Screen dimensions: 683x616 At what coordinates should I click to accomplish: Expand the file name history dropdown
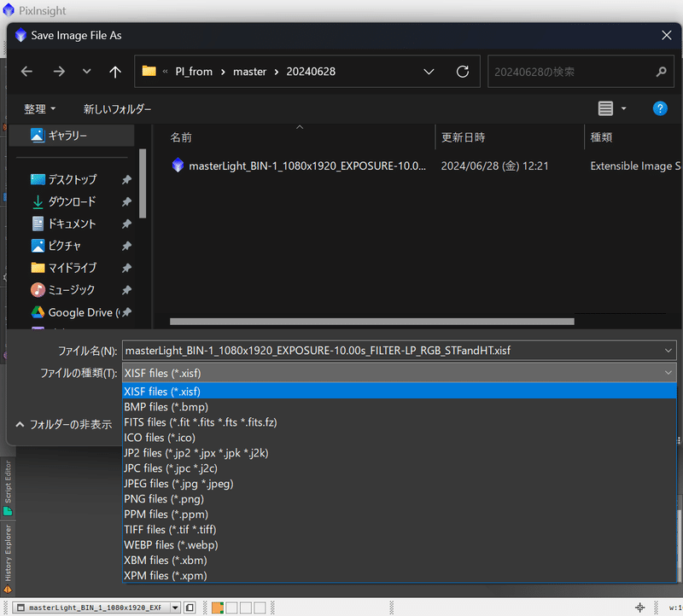[668, 351]
